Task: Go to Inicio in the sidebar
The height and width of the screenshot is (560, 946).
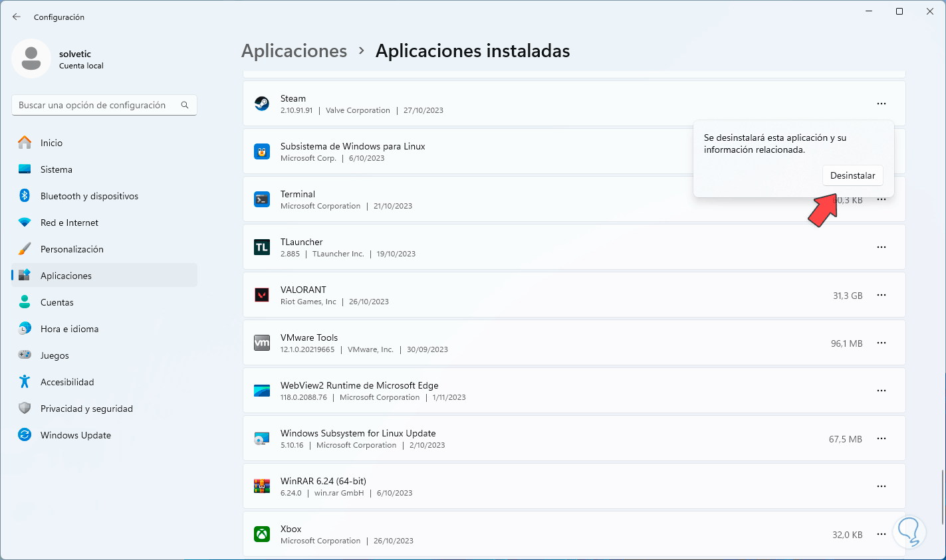Action: click(104, 143)
